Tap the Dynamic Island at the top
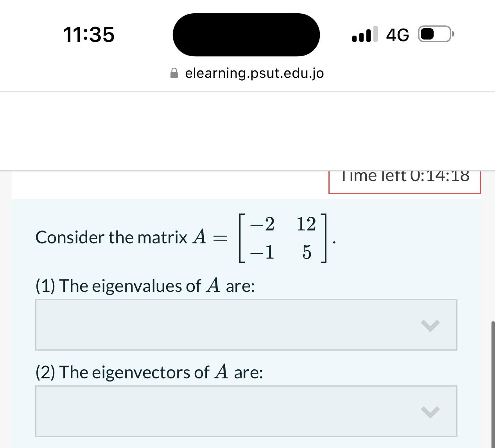Image resolution: width=495 pixels, height=448 pixels. [x=246, y=34]
